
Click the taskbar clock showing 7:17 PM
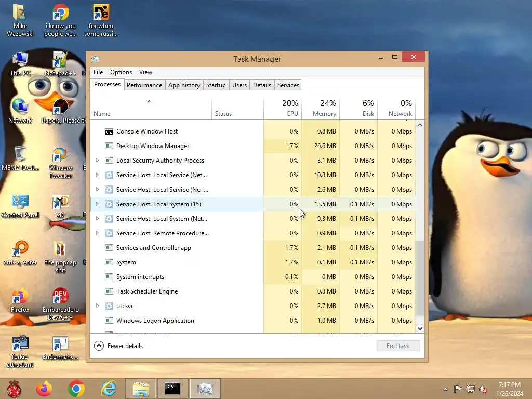tap(509, 389)
